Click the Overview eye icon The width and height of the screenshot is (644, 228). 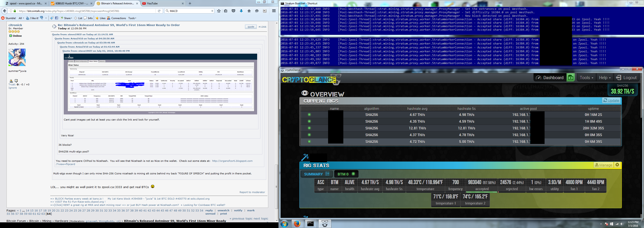(x=305, y=93)
